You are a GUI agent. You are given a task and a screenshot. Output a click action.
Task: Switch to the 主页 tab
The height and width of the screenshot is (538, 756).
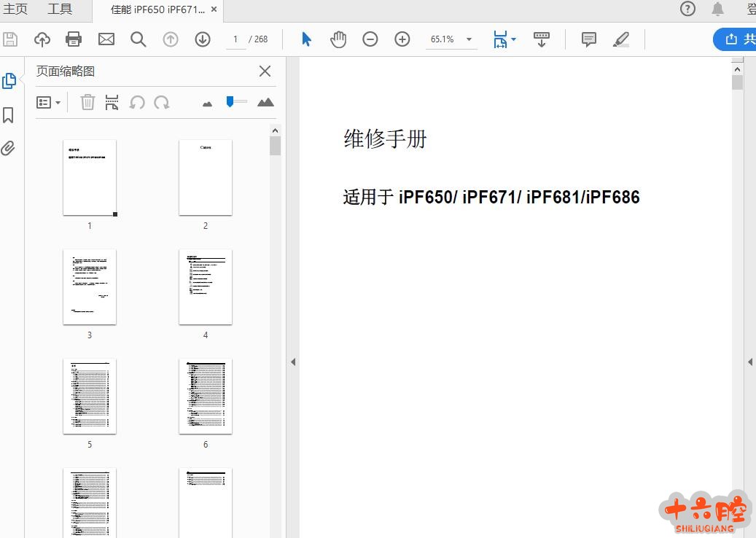(x=15, y=9)
